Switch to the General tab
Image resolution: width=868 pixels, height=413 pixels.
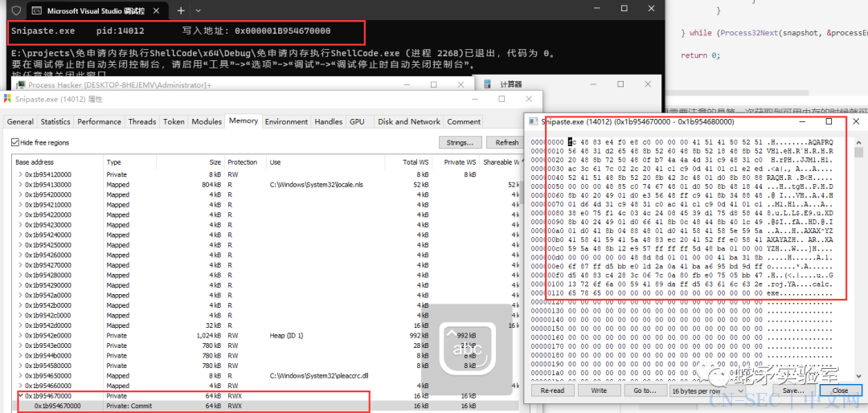coord(20,122)
